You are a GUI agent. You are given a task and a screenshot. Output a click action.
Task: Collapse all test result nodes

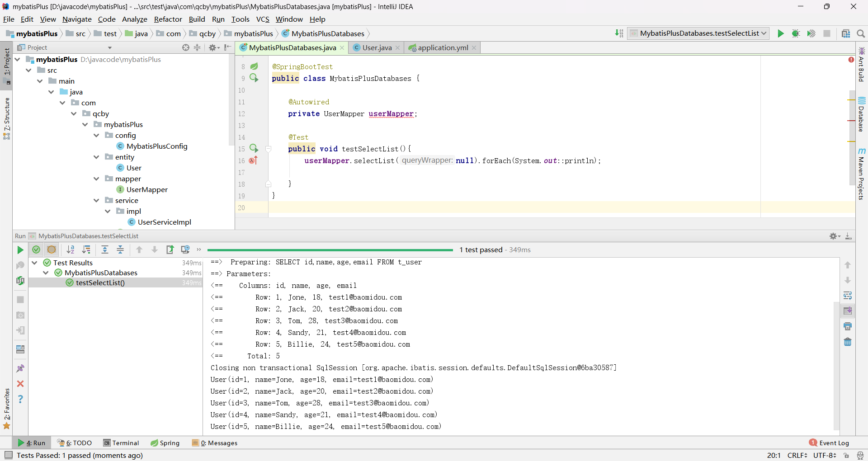[x=120, y=249]
